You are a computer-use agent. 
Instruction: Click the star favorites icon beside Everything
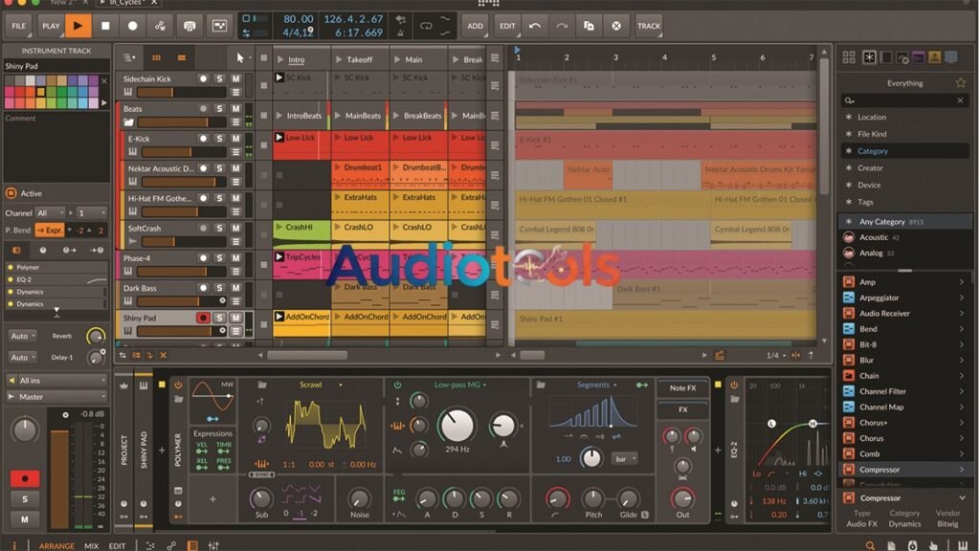962,82
